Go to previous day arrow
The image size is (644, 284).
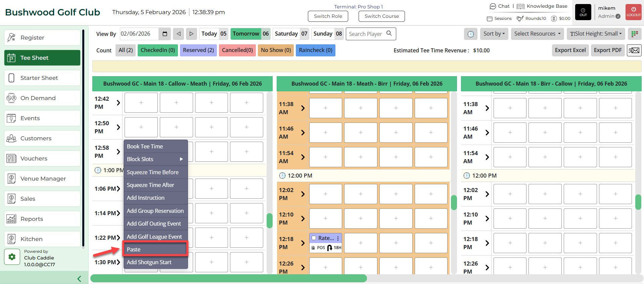[x=179, y=34]
